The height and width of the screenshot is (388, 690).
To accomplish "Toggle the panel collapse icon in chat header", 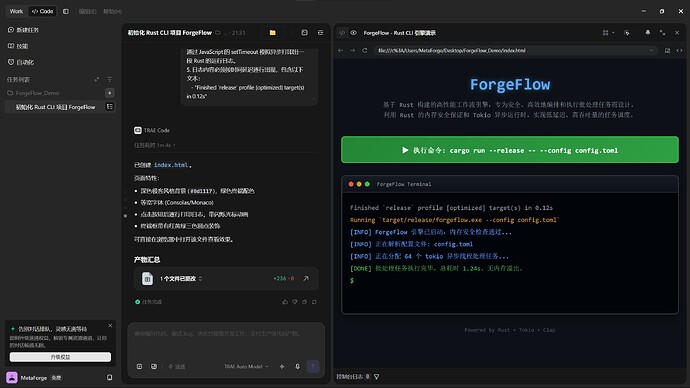I will coord(320,33).
